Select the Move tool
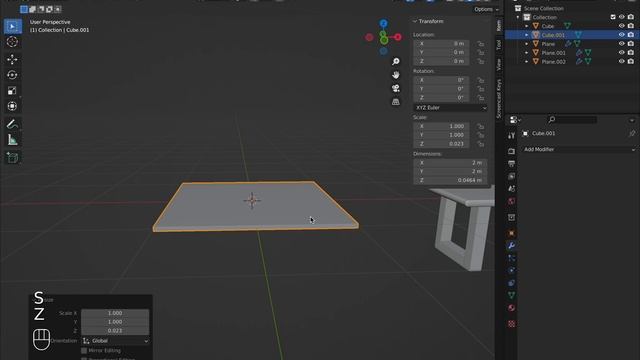 12,60
